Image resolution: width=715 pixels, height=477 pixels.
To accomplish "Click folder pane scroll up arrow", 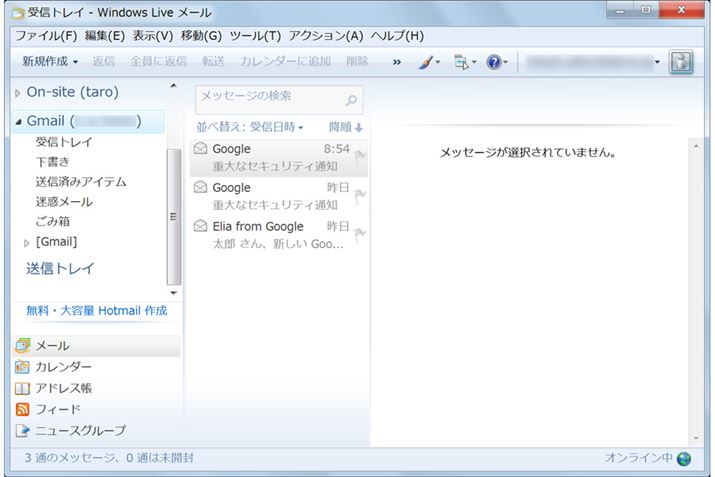I will click(x=173, y=85).
